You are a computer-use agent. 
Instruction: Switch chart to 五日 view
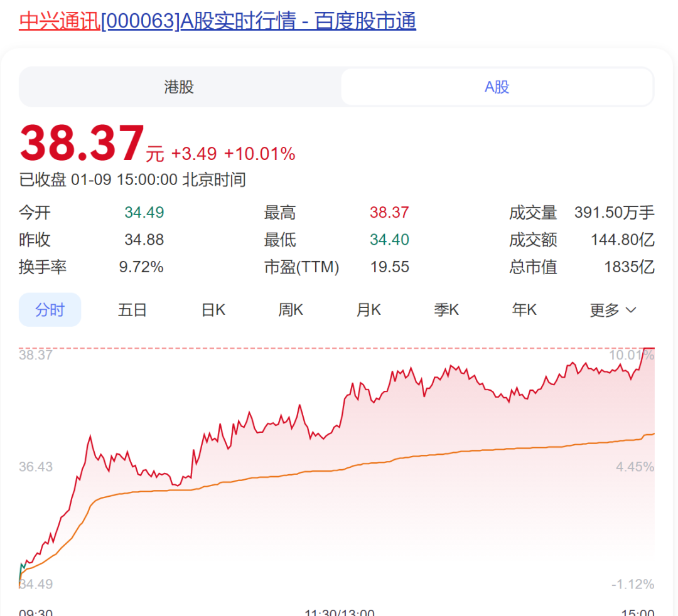point(132,310)
